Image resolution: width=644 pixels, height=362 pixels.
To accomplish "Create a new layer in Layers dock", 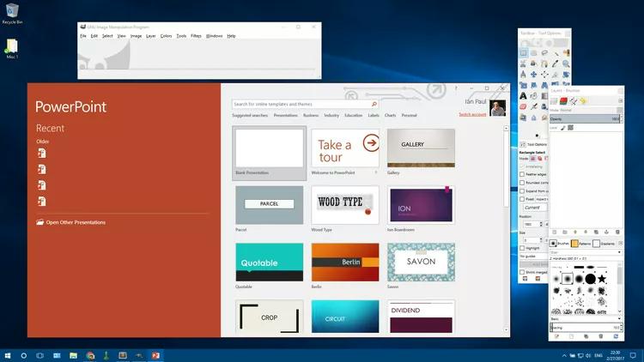I will click(554, 232).
